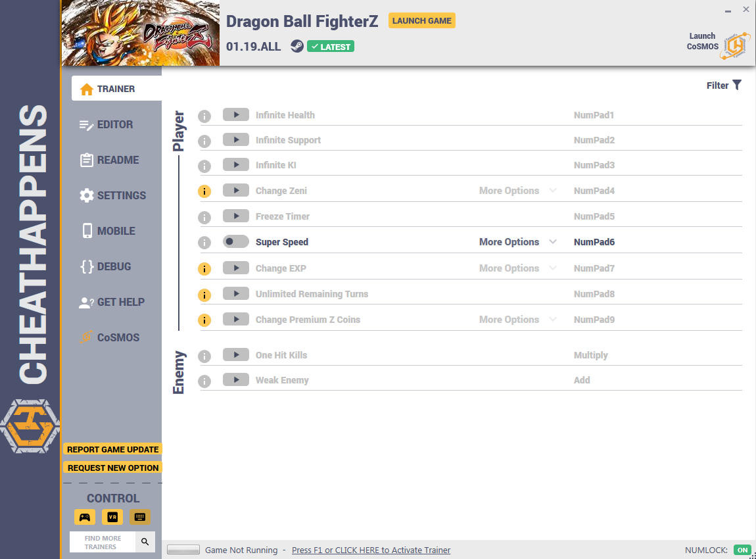Minimize the trainer window
Viewport: 756px width, 559px height.
point(728,11)
